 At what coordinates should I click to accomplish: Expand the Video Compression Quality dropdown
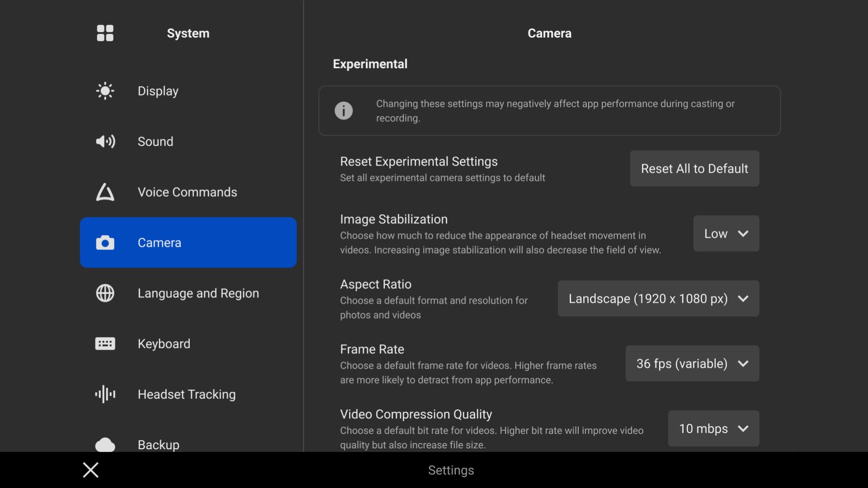click(x=713, y=428)
